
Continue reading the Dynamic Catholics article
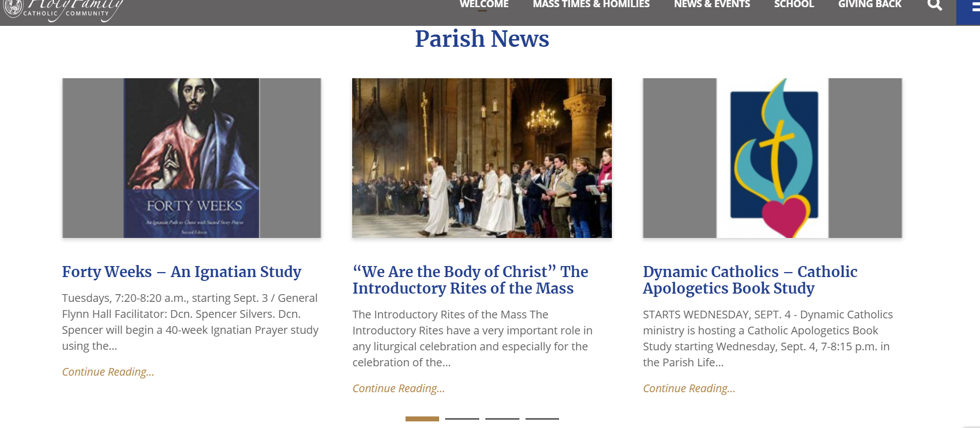click(x=689, y=388)
